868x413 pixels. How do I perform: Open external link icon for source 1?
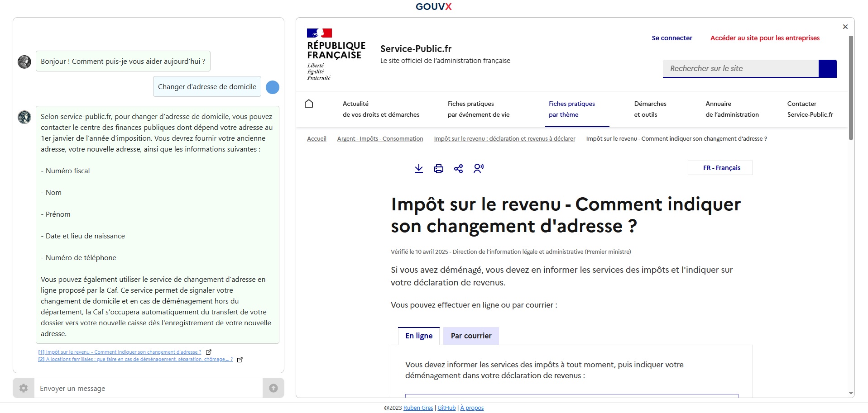pos(209,352)
